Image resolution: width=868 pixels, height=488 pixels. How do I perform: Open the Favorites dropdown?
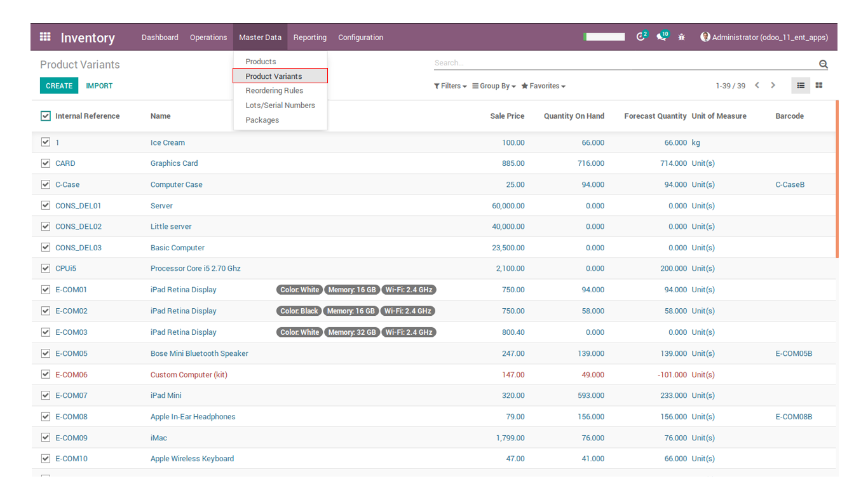pos(543,86)
